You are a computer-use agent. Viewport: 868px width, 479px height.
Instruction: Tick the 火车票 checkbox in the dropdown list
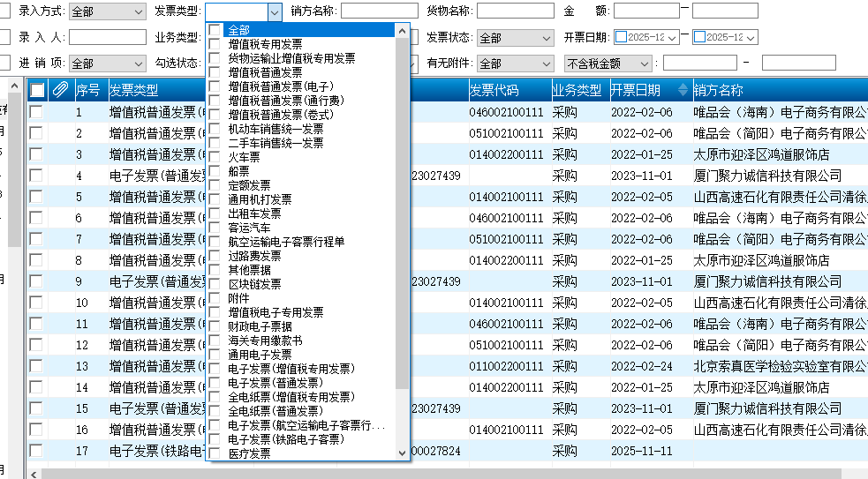[x=215, y=157]
